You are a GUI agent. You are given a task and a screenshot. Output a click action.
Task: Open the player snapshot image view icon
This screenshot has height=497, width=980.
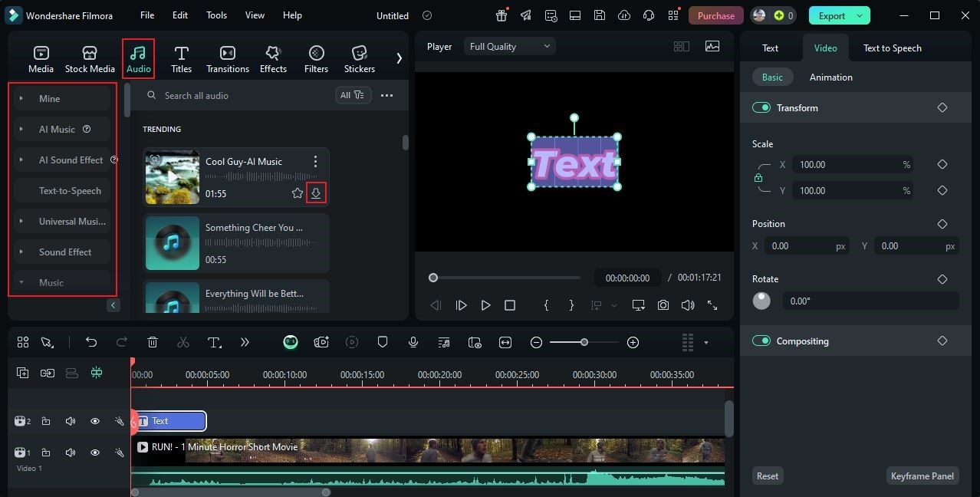[712, 46]
